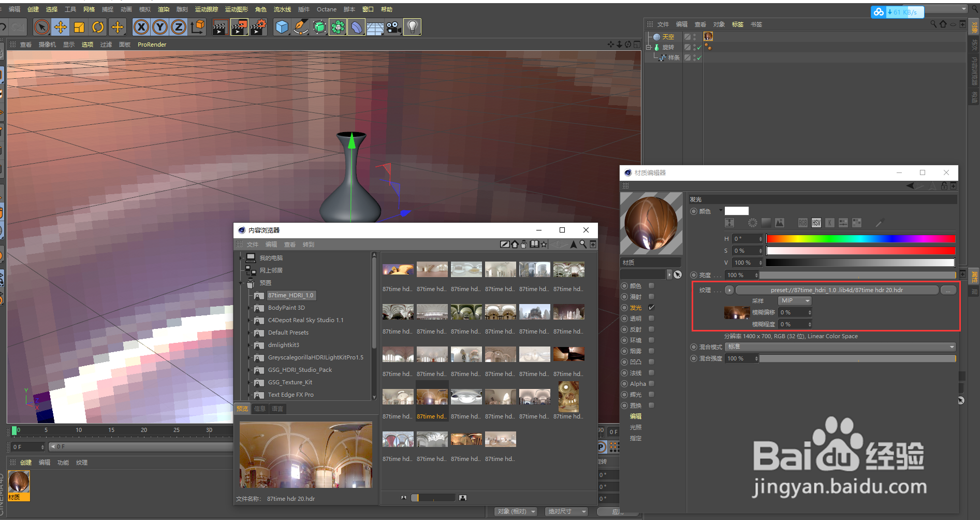Screen dimensions: 980x520
Task: Select the spline pen tool icon
Action: point(301,27)
